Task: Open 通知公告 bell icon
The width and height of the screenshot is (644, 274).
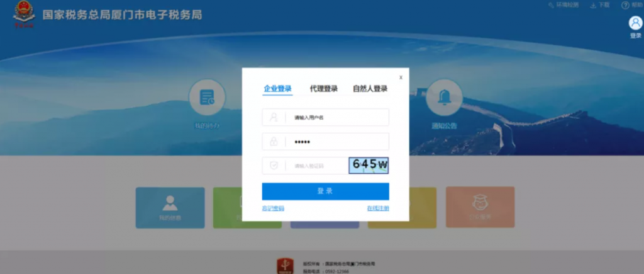Action: 444,98
